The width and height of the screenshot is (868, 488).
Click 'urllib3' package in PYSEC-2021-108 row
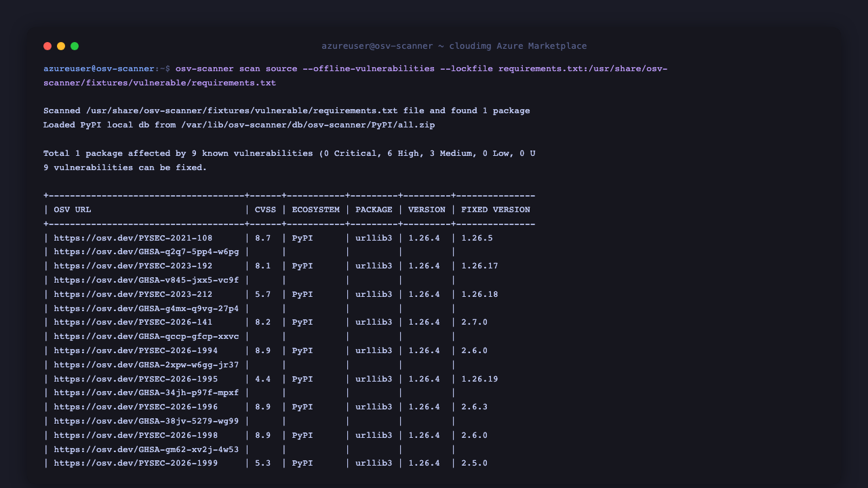(374, 238)
